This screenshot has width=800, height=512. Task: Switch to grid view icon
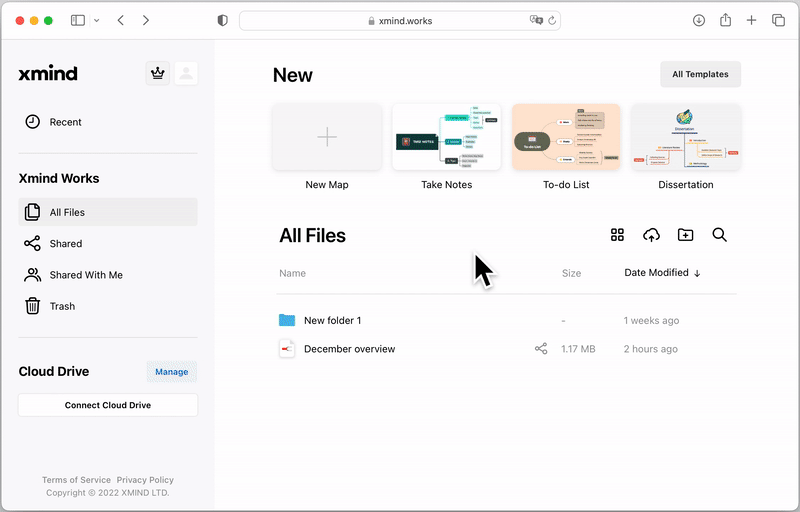coord(617,235)
